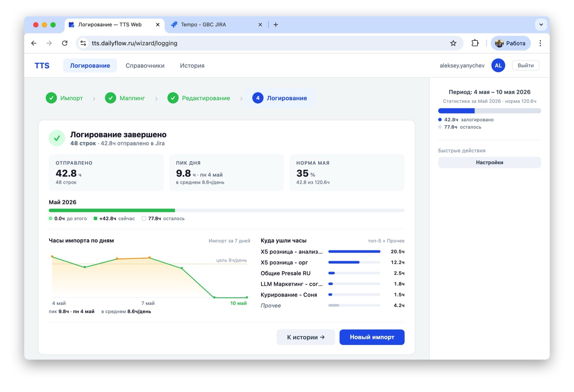This screenshot has width=574, height=392.
Task: Open site info icon in address bar
Action: 83,43
